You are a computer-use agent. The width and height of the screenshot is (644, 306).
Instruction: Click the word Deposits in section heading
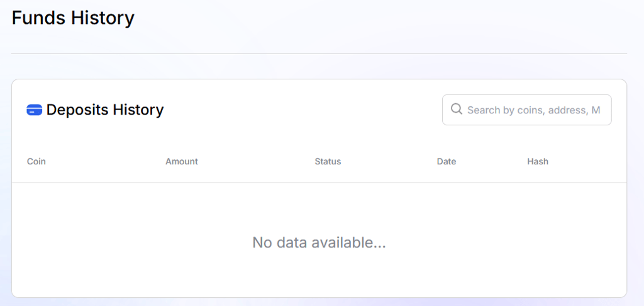(77, 110)
